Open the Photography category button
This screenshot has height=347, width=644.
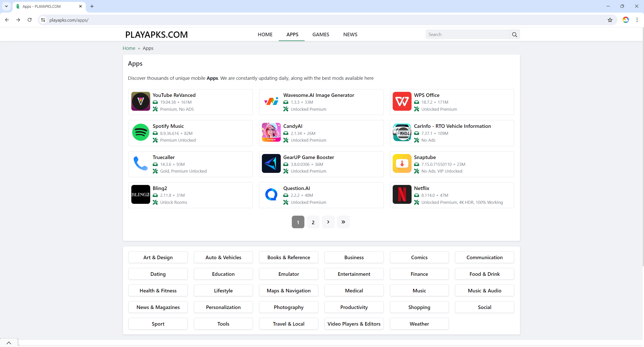pyautogui.click(x=289, y=307)
